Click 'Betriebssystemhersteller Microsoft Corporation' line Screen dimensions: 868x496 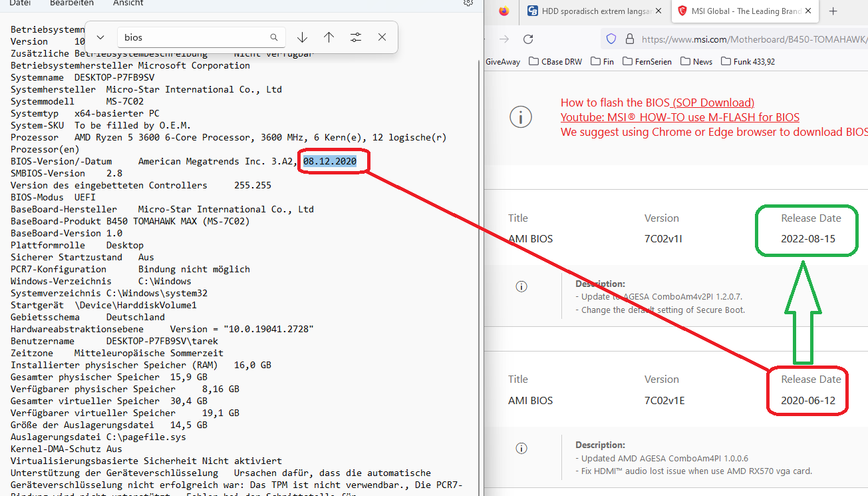pos(130,65)
